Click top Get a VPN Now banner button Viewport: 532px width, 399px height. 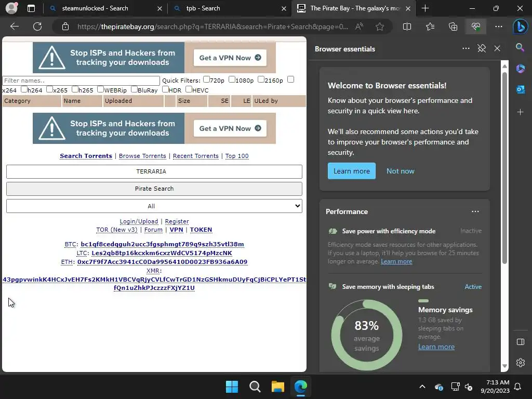(230, 58)
